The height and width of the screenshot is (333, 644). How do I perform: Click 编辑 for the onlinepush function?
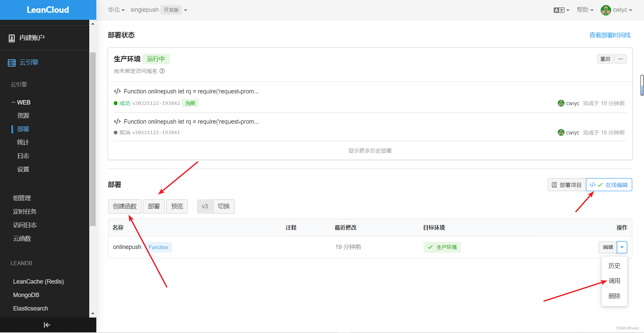[608, 247]
